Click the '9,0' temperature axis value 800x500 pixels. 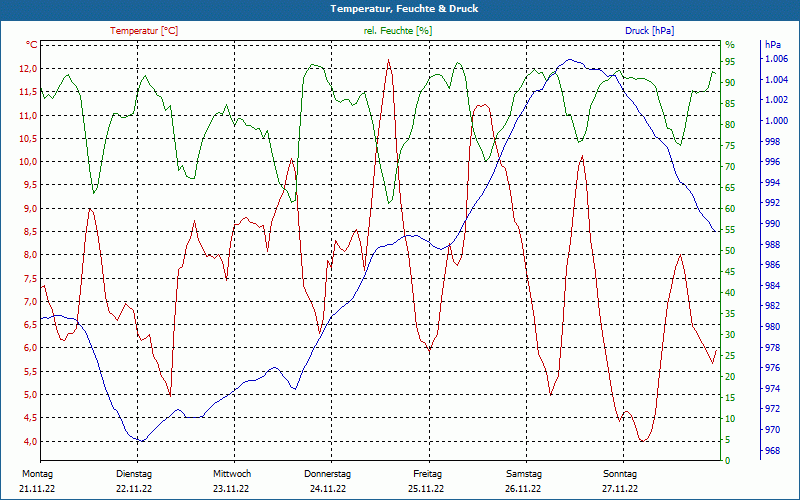coord(30,208)
